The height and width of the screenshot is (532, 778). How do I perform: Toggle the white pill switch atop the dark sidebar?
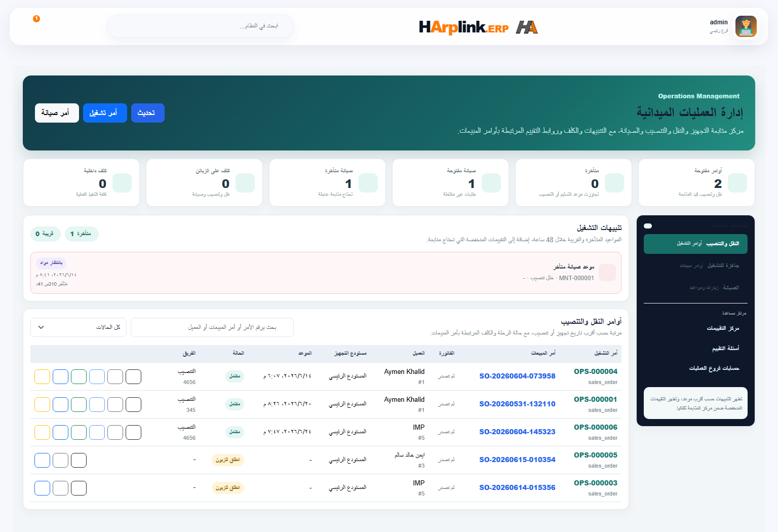click(x=648, y=226)
